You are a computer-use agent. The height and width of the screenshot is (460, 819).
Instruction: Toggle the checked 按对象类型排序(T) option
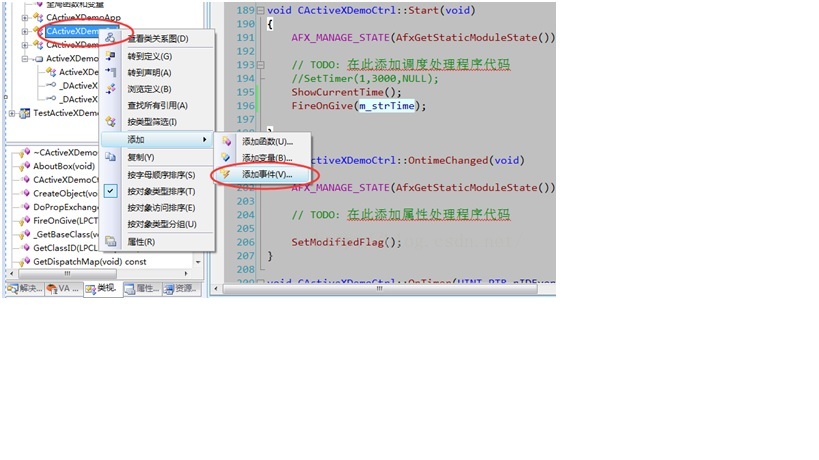[x=161, y=191]
